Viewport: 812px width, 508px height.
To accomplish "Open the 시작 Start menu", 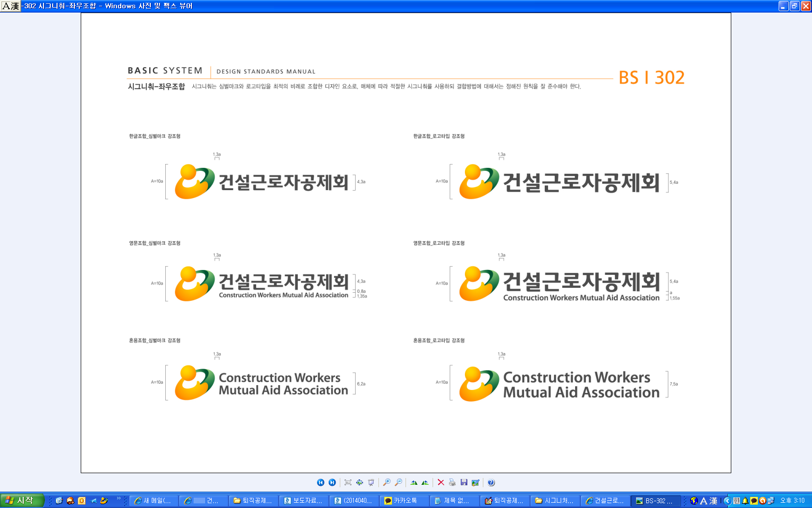I will tap(22, 501).
